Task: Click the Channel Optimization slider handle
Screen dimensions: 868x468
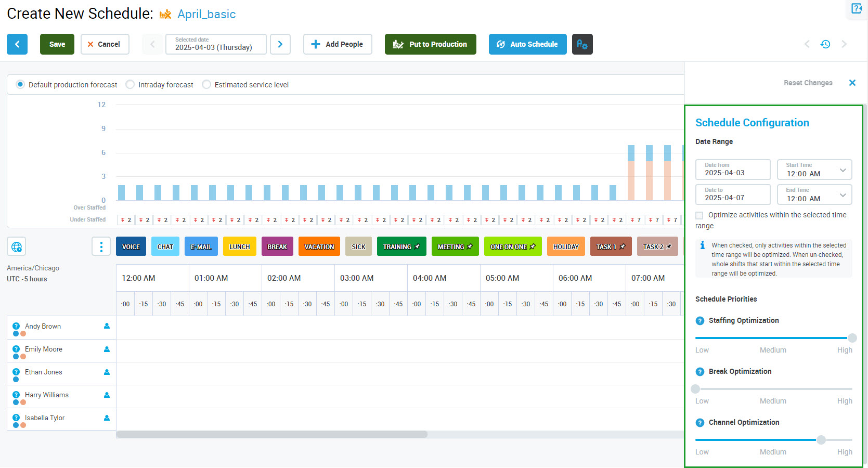Action: [821, 440]
